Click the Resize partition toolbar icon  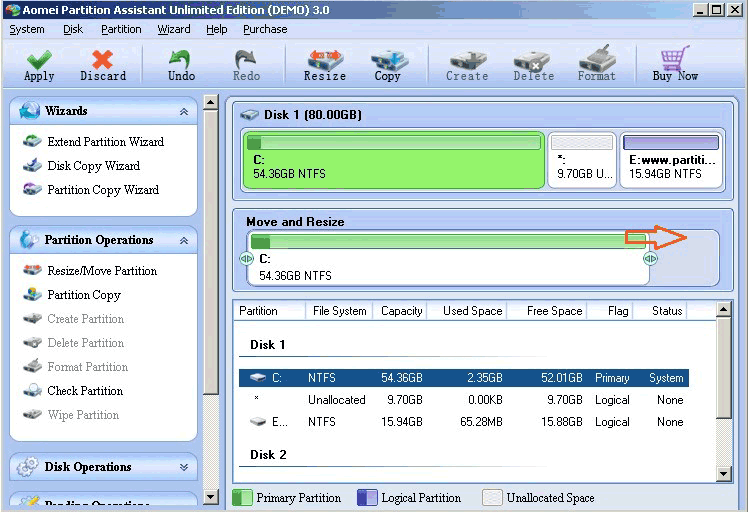pos(324,59)
